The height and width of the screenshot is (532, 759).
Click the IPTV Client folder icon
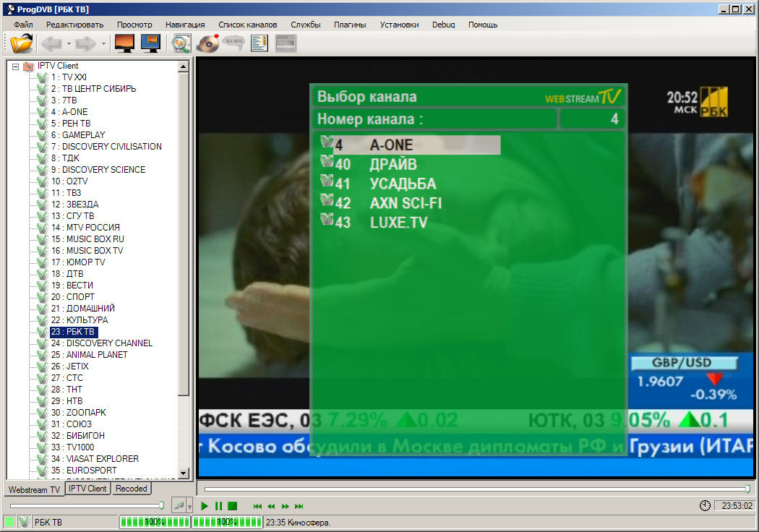point(29,66)
